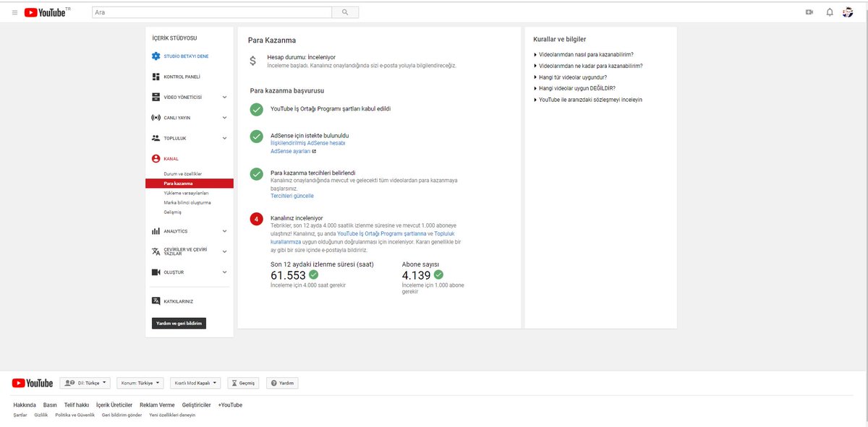The width and height of the screenshot is (868, 427).
Task: Open Basın footer link
Action: pyautogui.click(x=50, y=405)
